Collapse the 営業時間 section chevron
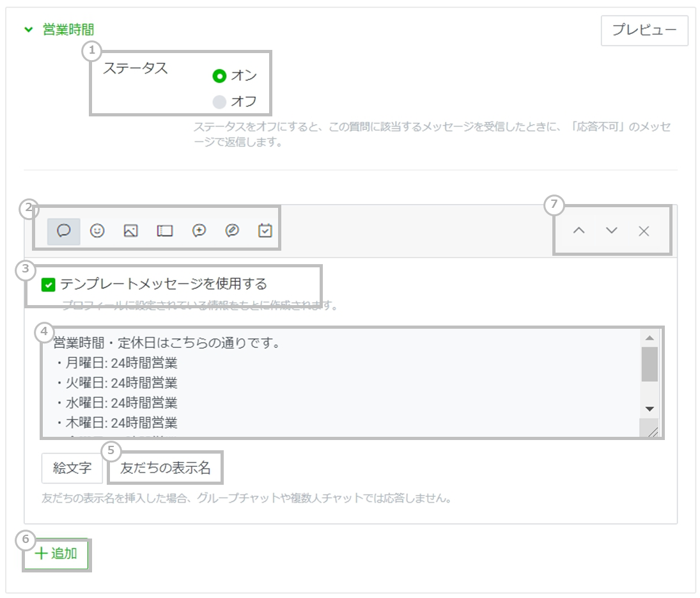This screenshot has height=598, width=700. tap(29, 30)
